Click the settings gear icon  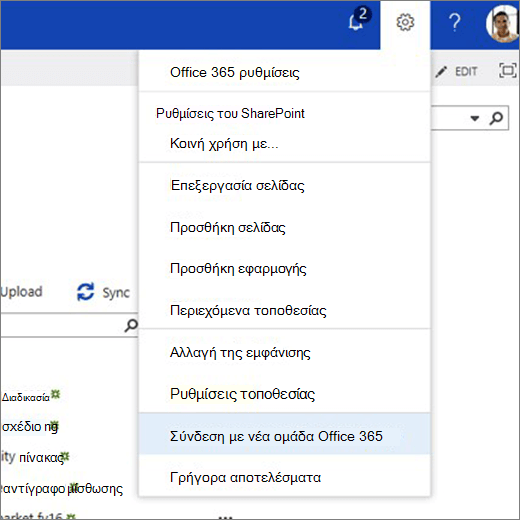(x=405, y=23)
